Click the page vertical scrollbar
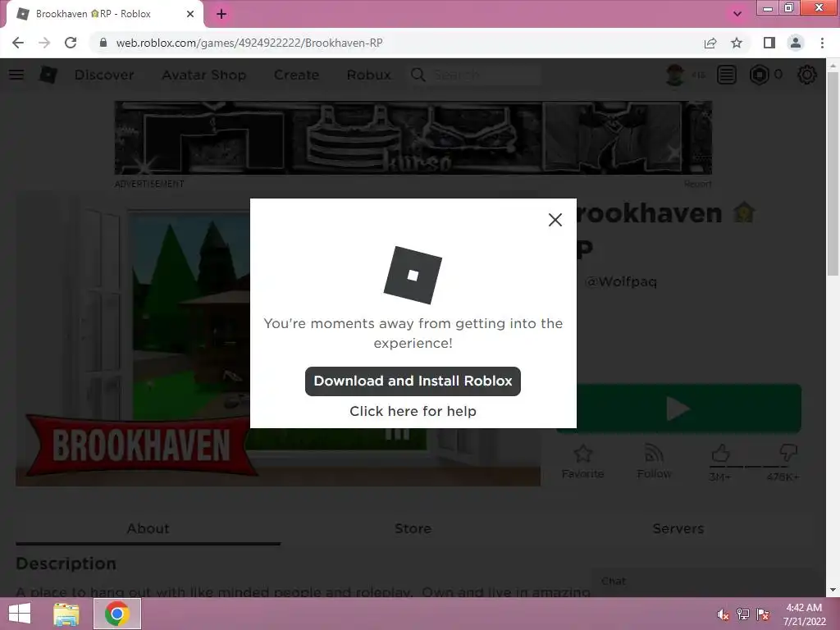This screenshot has height=630, width=840. pyautogui.click(x=833, y=174)
